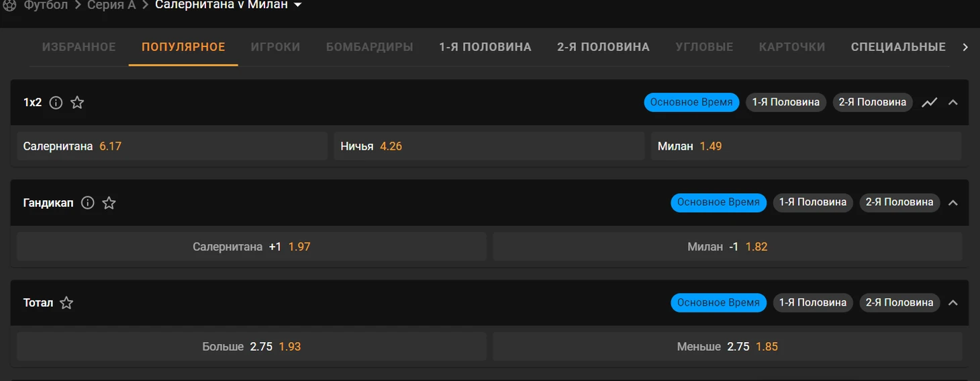Open the СПЕЦИАЛЬНЫЕ tab
This screenshot has width=980, height=381.
pyautogui.click(x=898, y=47)
